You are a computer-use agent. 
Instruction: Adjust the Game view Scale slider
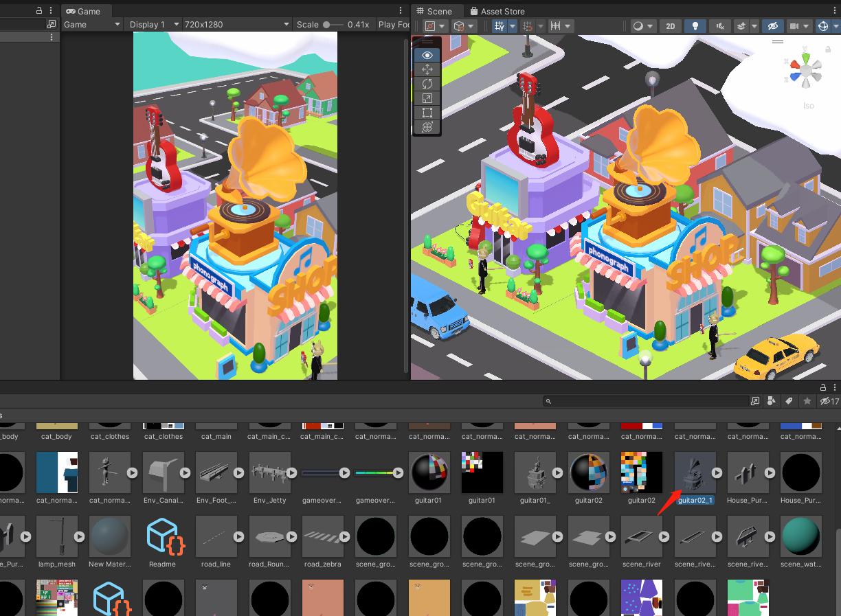[x=333, y=25]
